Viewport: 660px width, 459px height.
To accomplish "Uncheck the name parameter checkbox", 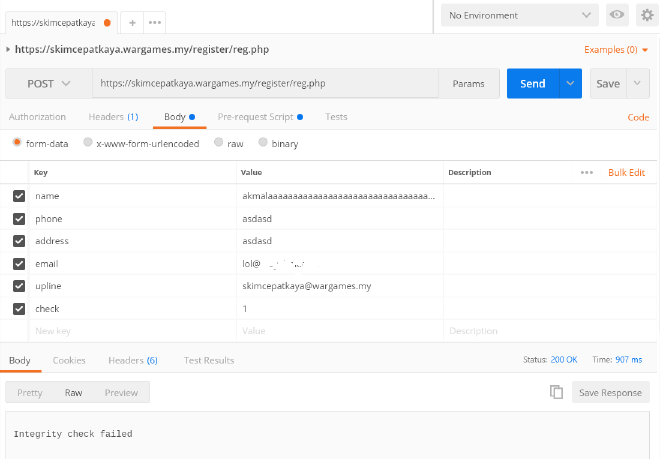I will [x=19, y=196].
